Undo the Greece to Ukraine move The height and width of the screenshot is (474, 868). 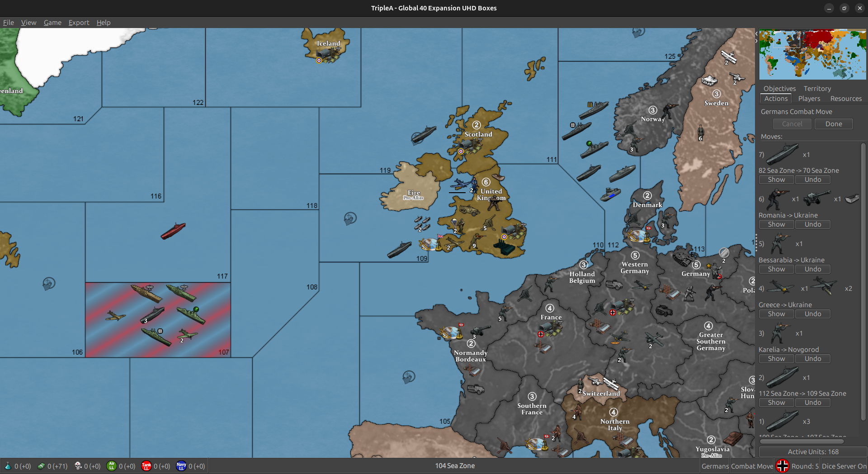pos(813,314)
